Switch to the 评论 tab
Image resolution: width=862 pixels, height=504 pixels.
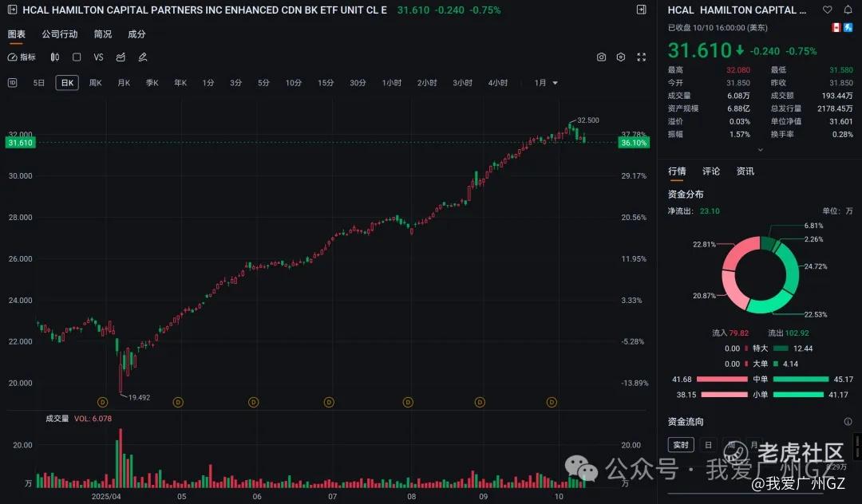(x=711, y=171)
